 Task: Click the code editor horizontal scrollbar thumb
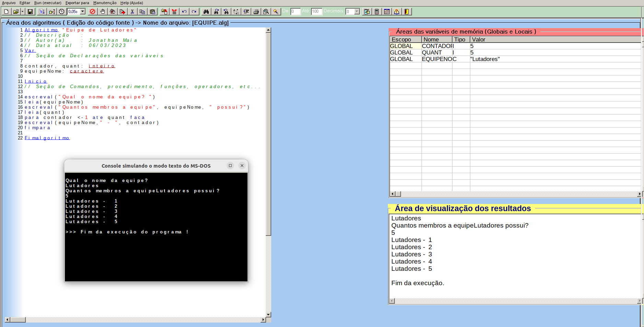point(18,320)
